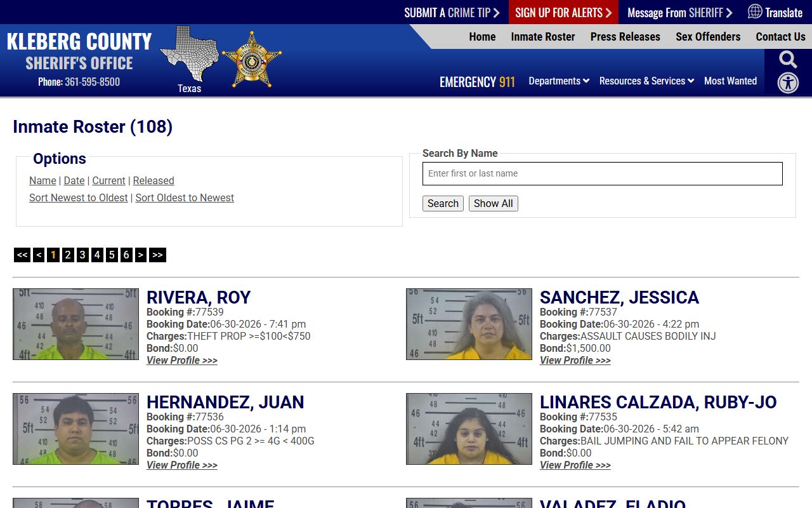The width and height of the screenshot is (812, 508).
Task: Filter roster to Released inmates
Action: [x=154, y=180]
